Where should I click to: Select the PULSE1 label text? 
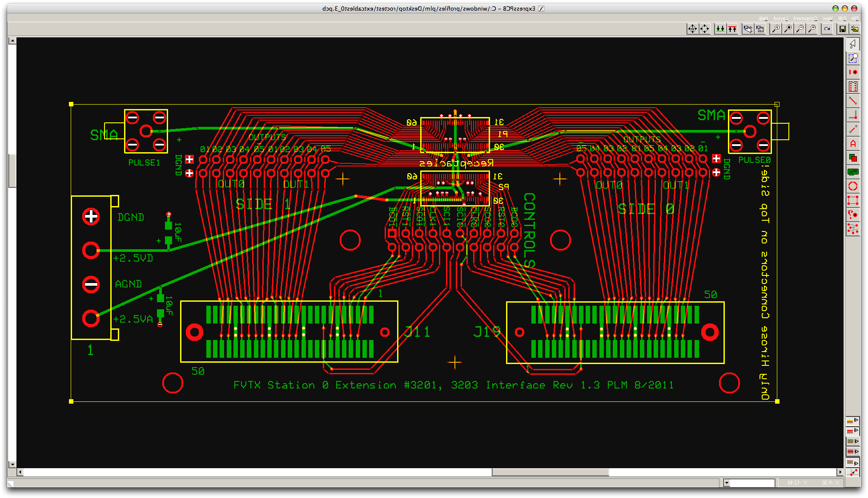click(144, 163)
